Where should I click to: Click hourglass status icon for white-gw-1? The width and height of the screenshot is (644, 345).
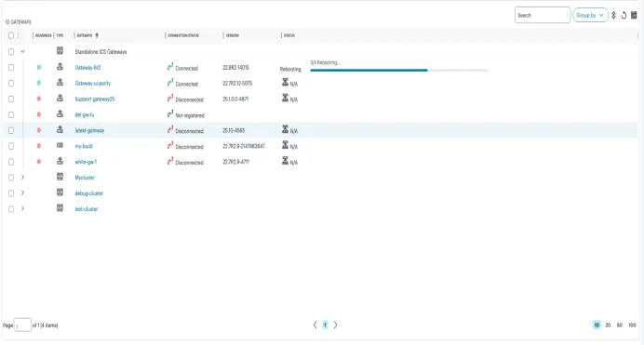tap(285, 161)
